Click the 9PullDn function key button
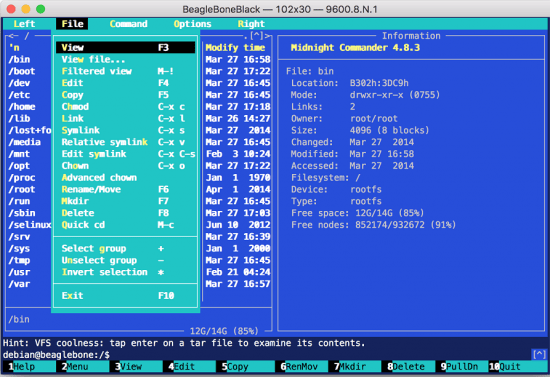Viewport: 550px width, 377px height. click(x=462, y=367)
